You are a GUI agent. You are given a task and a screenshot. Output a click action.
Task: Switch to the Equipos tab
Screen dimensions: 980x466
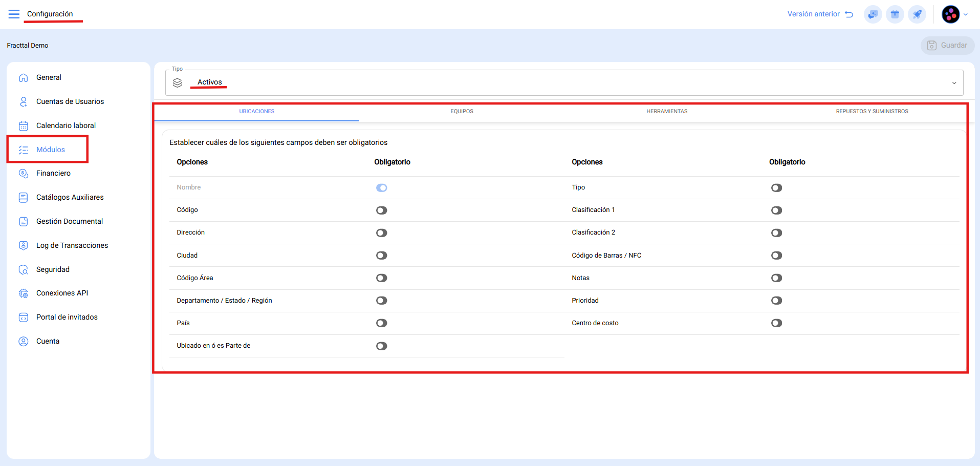(462, 112)
